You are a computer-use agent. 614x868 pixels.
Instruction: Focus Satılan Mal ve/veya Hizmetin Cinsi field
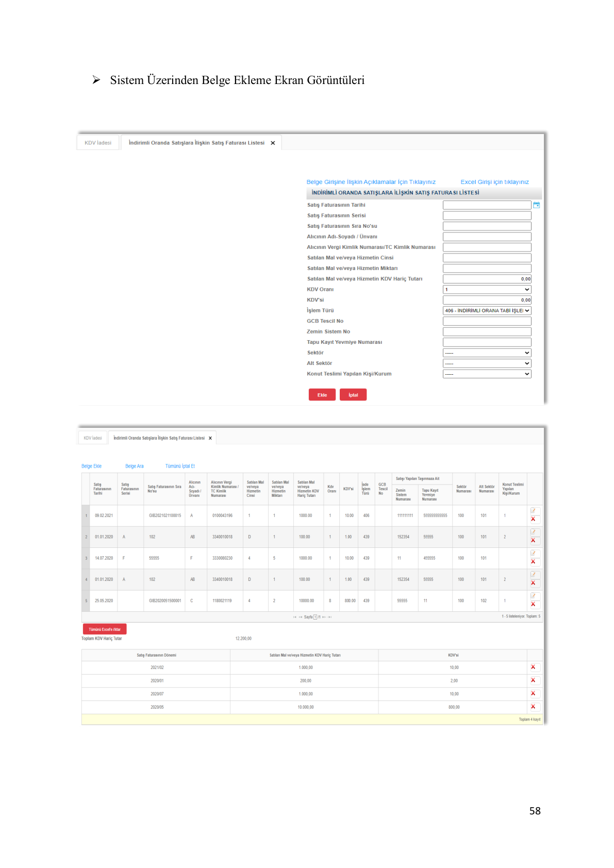(487, 258)
